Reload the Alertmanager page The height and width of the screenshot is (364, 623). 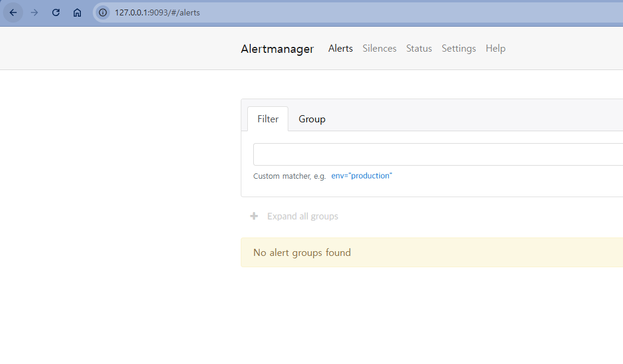click(x=56, y=12)
